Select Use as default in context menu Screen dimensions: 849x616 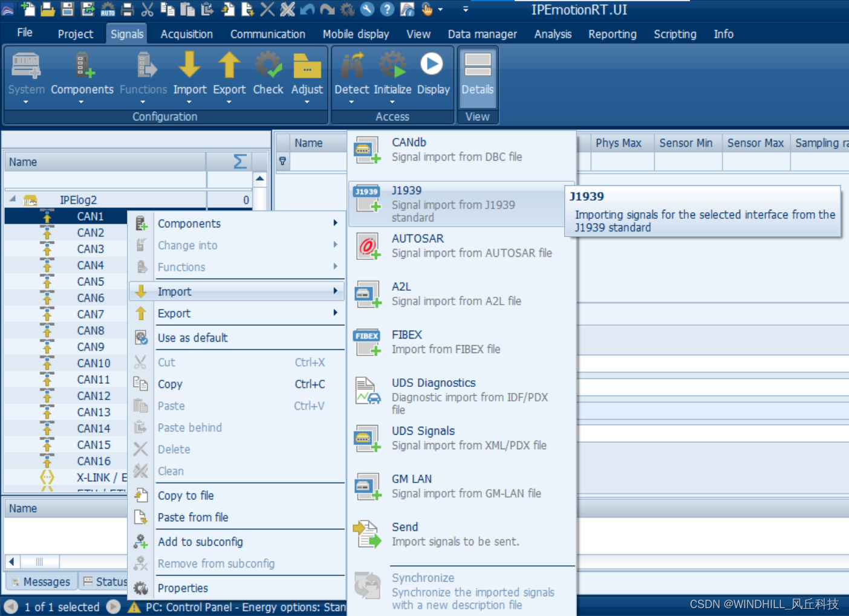click(x=236, y=338)
